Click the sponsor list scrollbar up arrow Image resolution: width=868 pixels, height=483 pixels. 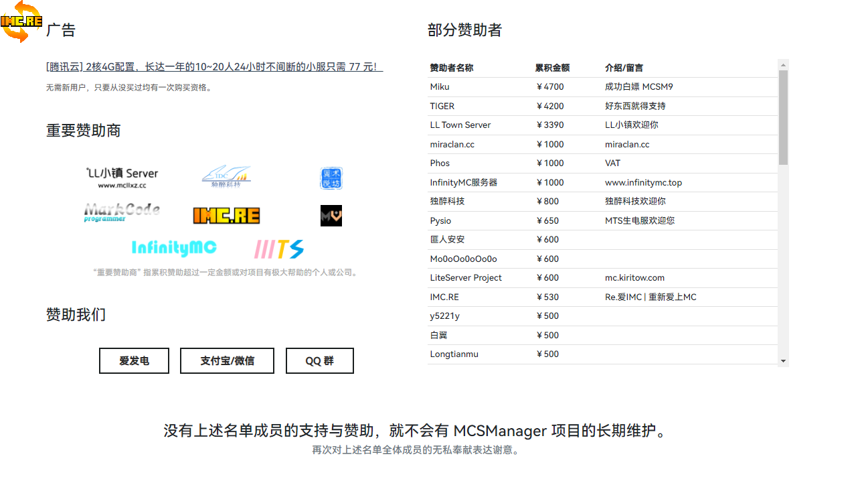783,64
